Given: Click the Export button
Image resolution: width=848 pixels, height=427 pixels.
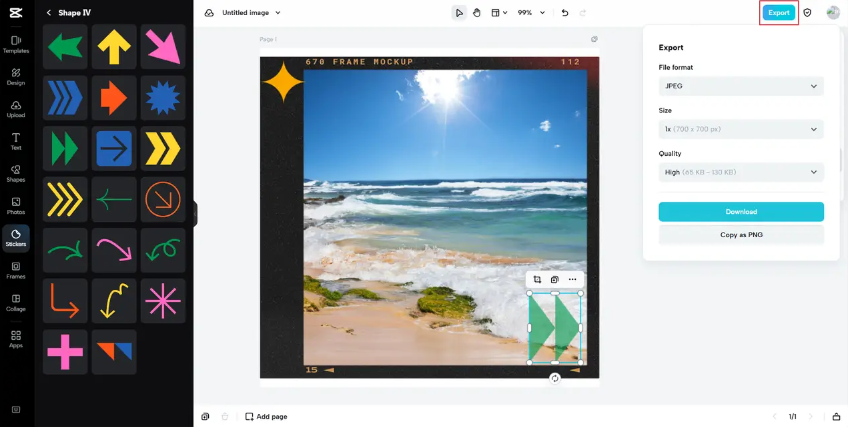Looking at the screenshot, I should pyautogui.click(x=779, y=13).
